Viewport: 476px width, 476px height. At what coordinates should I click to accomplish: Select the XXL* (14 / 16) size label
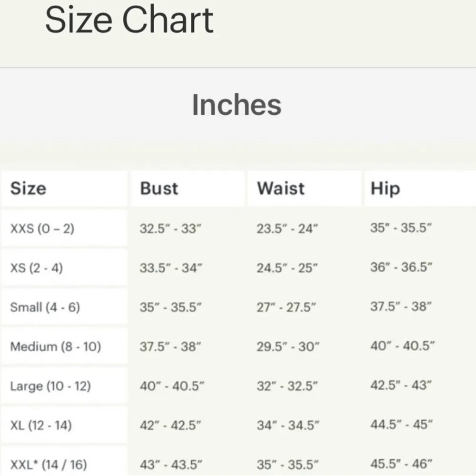coord(49,464)
